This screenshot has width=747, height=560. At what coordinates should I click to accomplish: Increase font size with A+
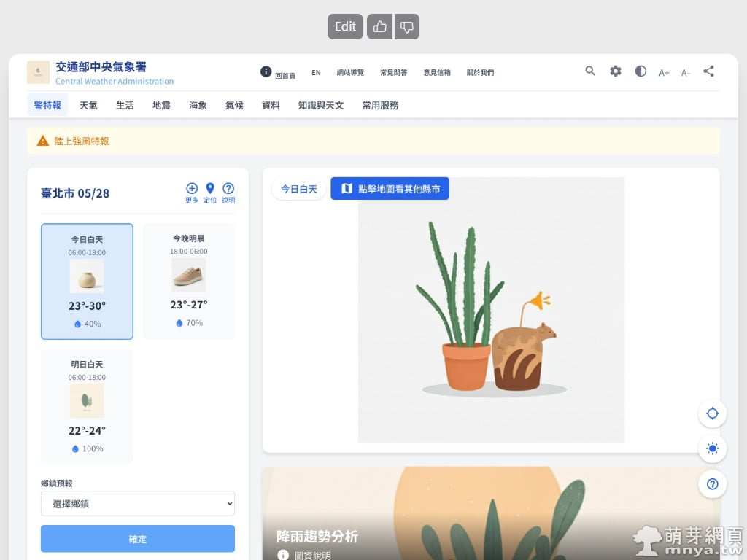(x=664, y=72)
